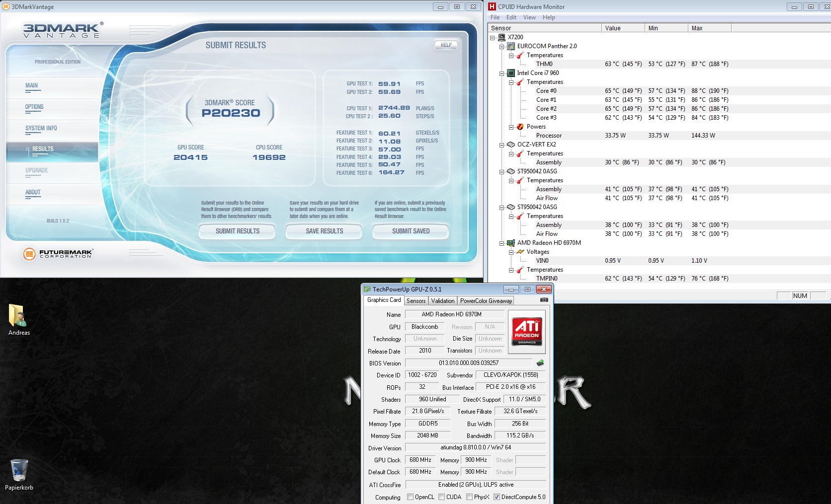
Task: Click the Value column header
Action: click(x=623, y=28)
